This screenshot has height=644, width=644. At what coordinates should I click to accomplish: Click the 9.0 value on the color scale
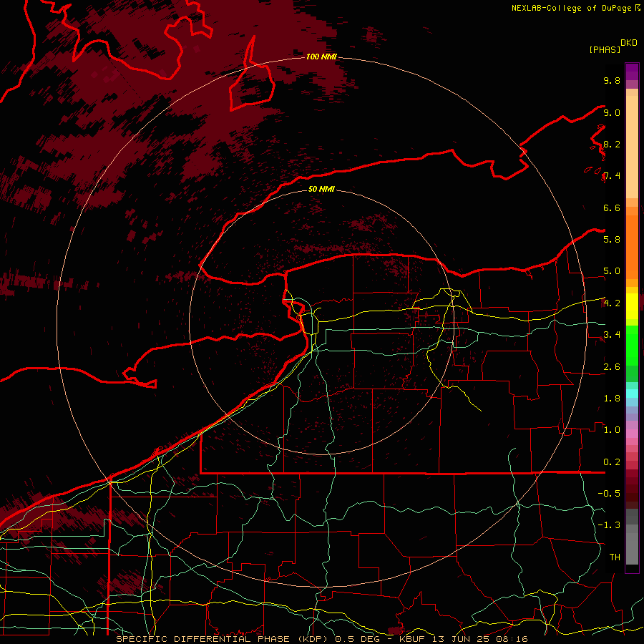point(612,112)
